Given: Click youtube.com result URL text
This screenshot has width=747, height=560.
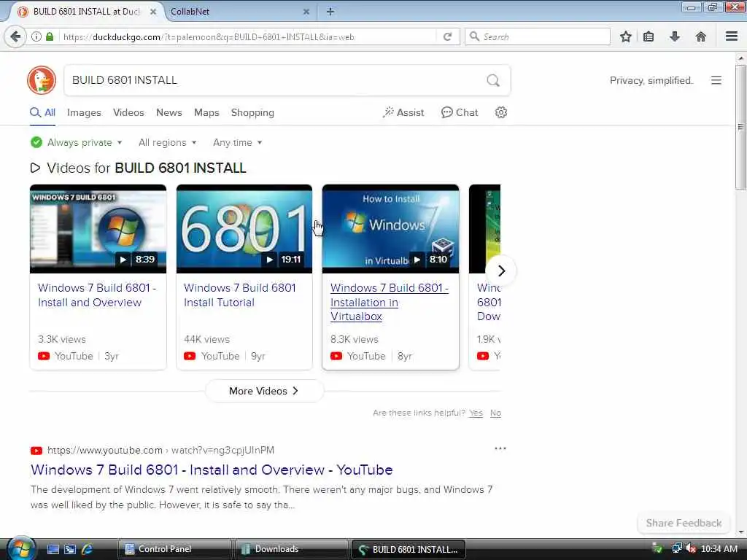Looking at the screenshot, I should tap(160, 450).
